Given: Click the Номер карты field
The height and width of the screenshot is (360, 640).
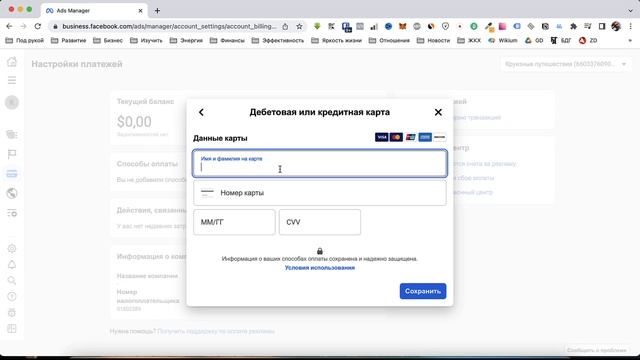Looking at the screenshot, I should (320, 193).
